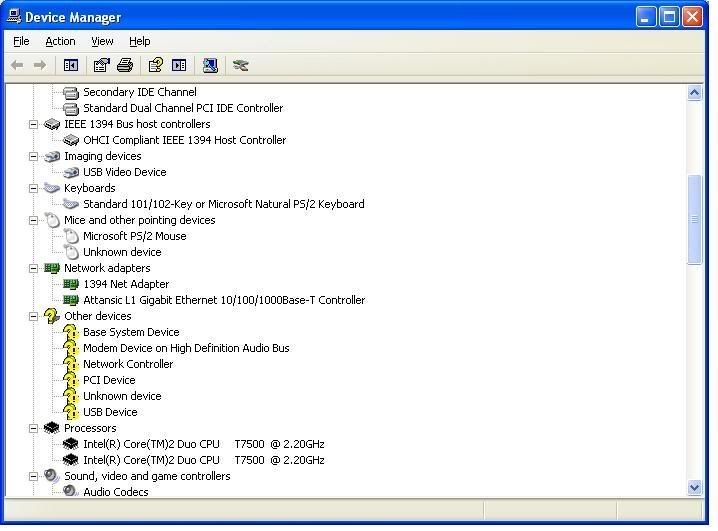Image resolution: width=718 pixels, height=531 pixels.
Task: Minimize the Device Manager window
Action: (x=646, y=17)
